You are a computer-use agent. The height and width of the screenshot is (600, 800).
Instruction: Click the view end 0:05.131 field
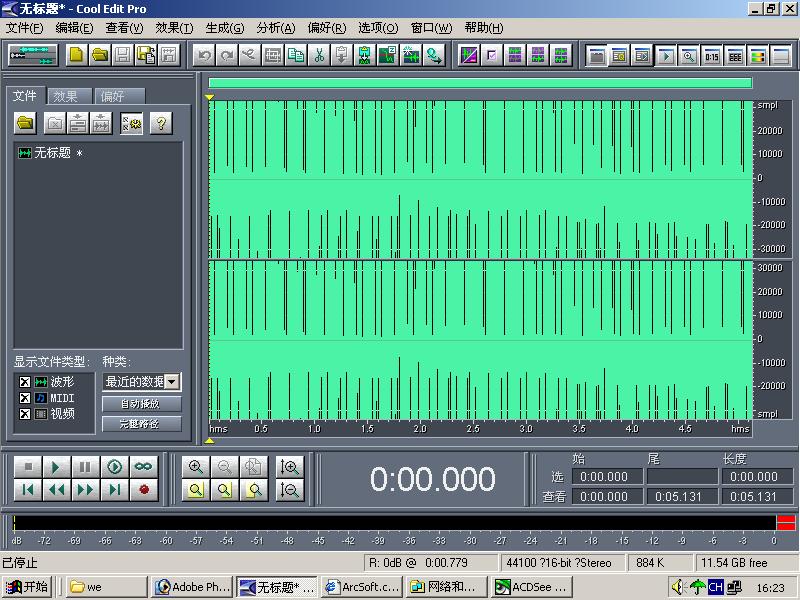[681, 496]
